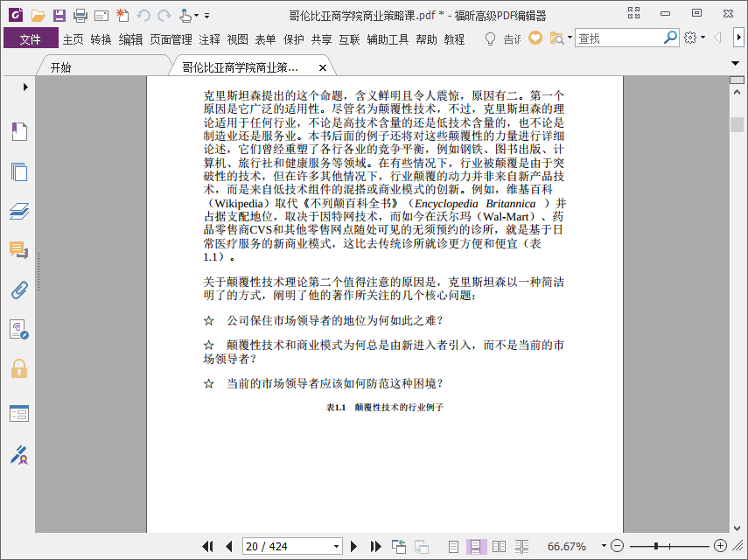748x560 pixels.
Task: Open the pen and ribbon certificate panel
Action: (x=19, y=455)
